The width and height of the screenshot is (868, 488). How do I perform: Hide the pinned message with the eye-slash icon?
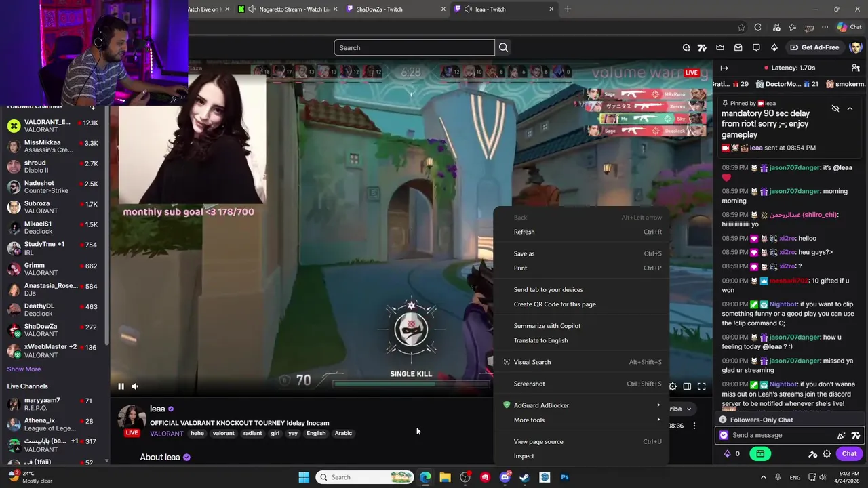[x=835, y=108]
